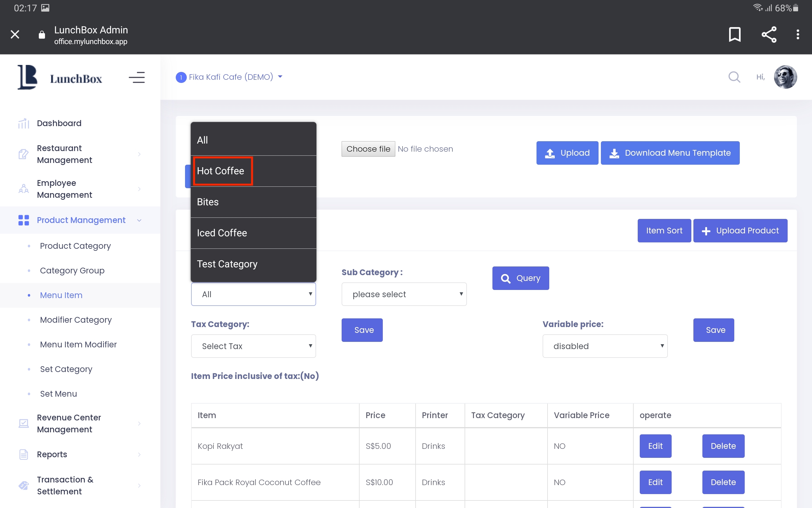This screenshot has width=812, height=508.
Task: Click the Choose file input
Action: coord(368,149)
